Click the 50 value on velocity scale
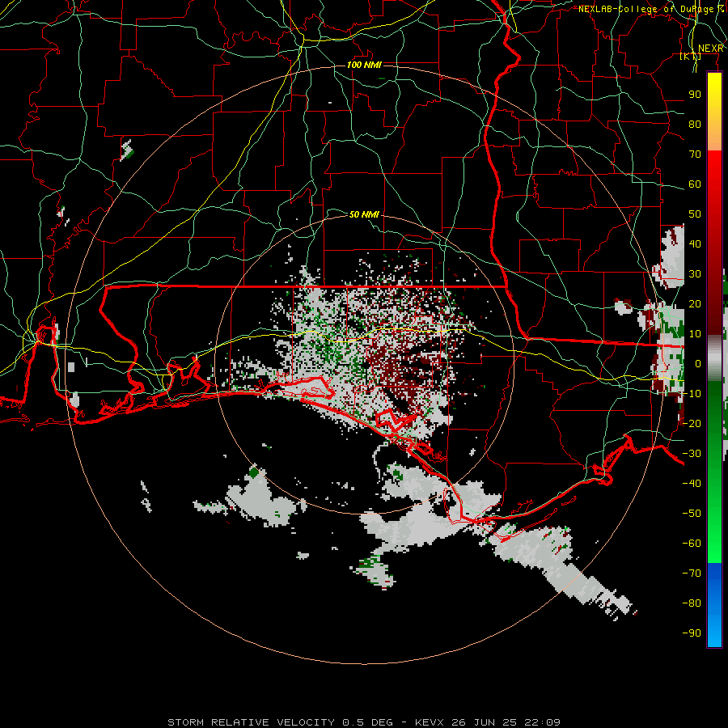 695,214
